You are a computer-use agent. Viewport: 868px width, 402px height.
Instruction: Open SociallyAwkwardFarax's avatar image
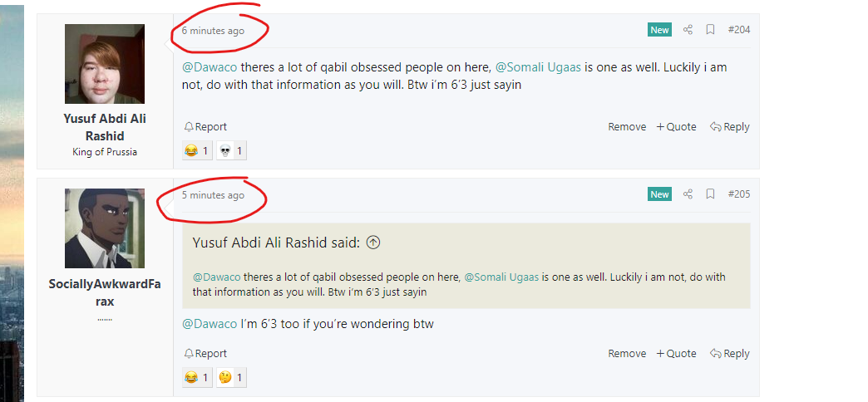pos(105,228)
